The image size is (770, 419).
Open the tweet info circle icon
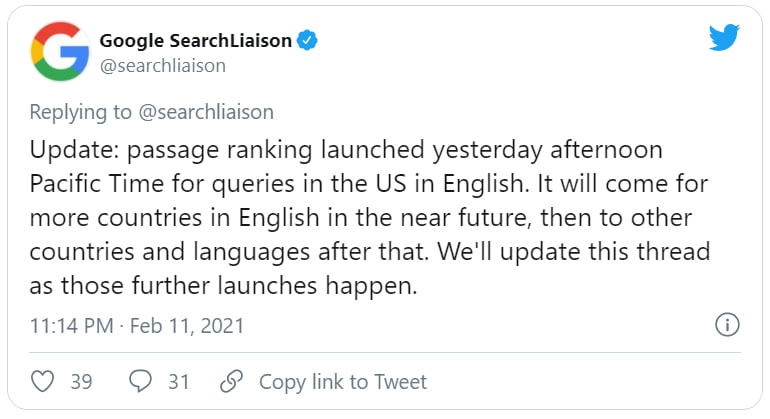coord(727,325)
